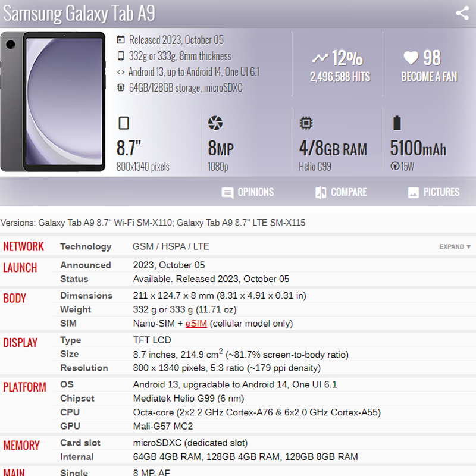Image resolution: width=476 pixels, height=476 pixels.
Task: Click the Resolution spec label
Action: 84,368
